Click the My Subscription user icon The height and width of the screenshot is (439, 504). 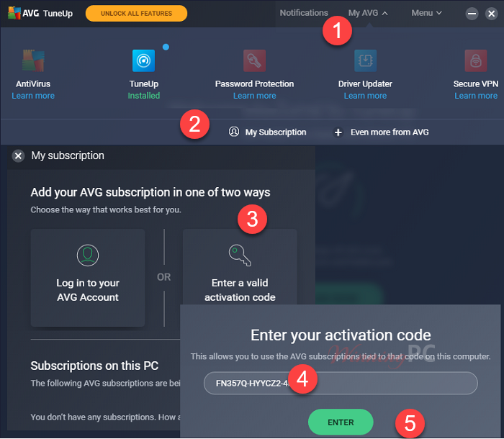(x=234, y=132)
